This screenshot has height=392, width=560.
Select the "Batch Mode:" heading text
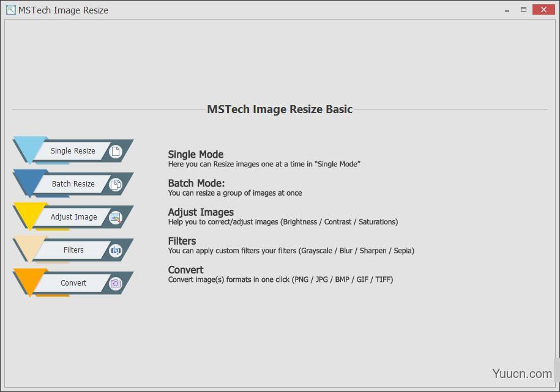coord(196,183)
